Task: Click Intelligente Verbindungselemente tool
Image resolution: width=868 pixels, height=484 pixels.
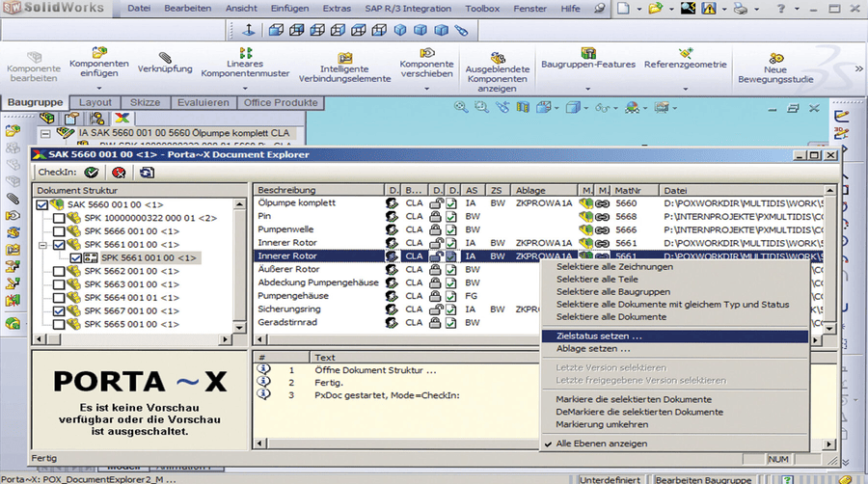Action: [x=345, y=67]
